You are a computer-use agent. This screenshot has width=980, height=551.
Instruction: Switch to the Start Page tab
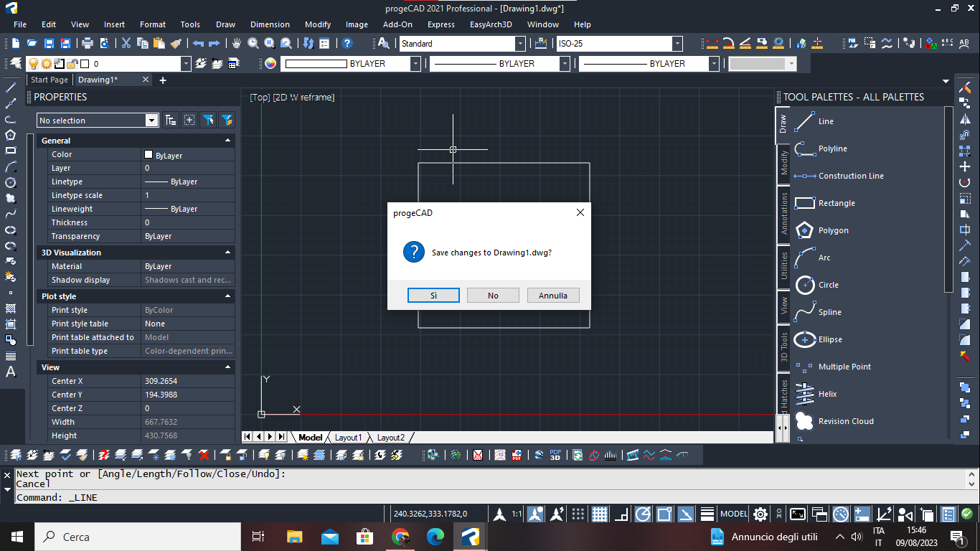coord(50,80)
